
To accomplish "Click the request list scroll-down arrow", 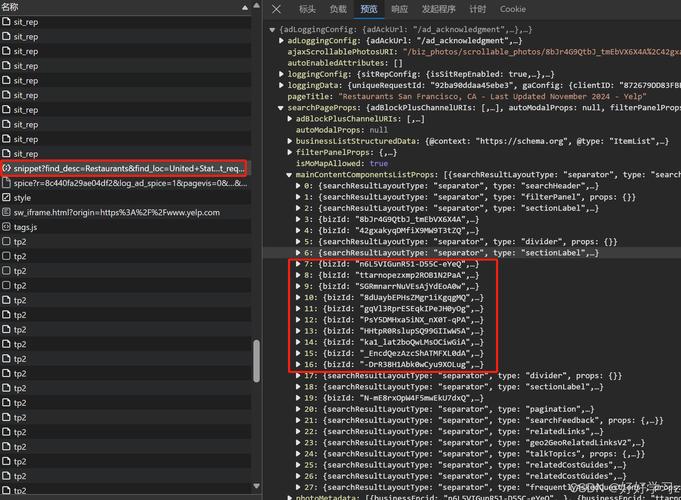I will (x=257, y=486).
